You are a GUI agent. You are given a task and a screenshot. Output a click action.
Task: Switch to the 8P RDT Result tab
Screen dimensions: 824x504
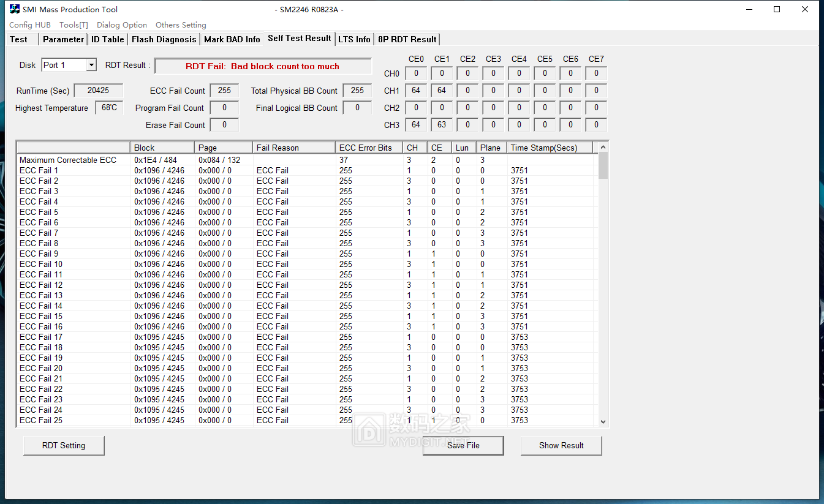click(407, 39)
